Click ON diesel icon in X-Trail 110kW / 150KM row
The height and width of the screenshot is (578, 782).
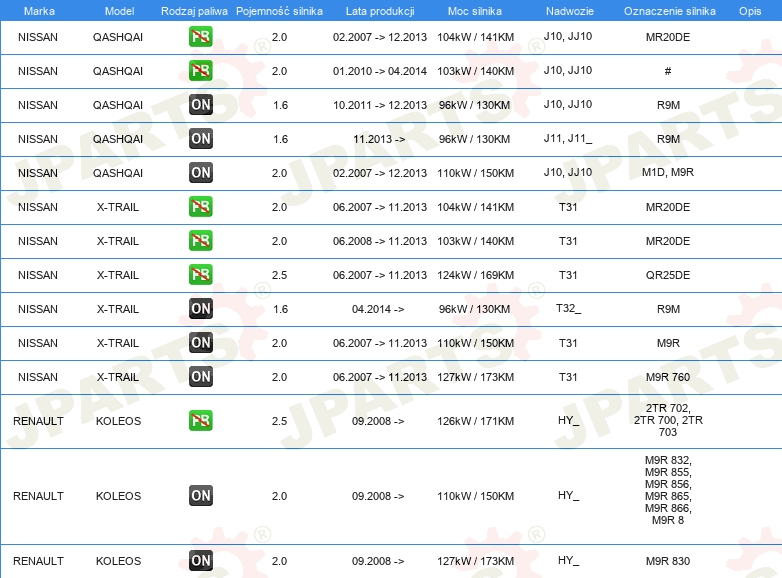click(x=200, y=343)
